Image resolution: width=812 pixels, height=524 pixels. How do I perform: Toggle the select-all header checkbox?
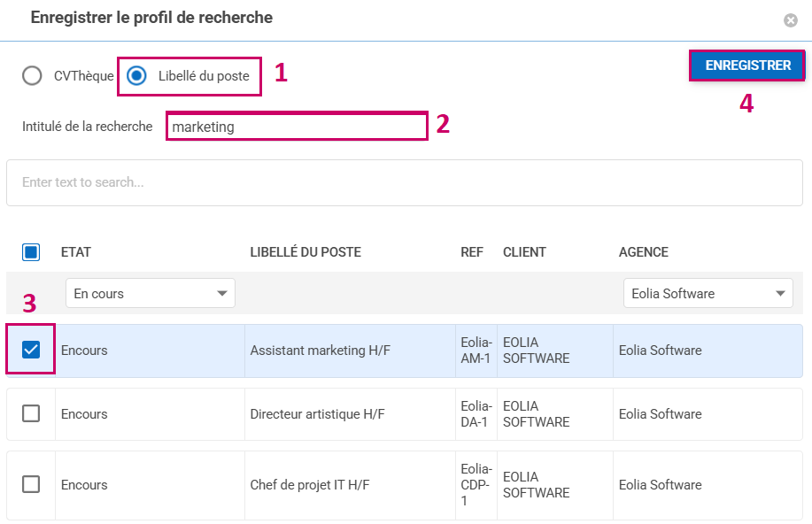click(31, 252)
